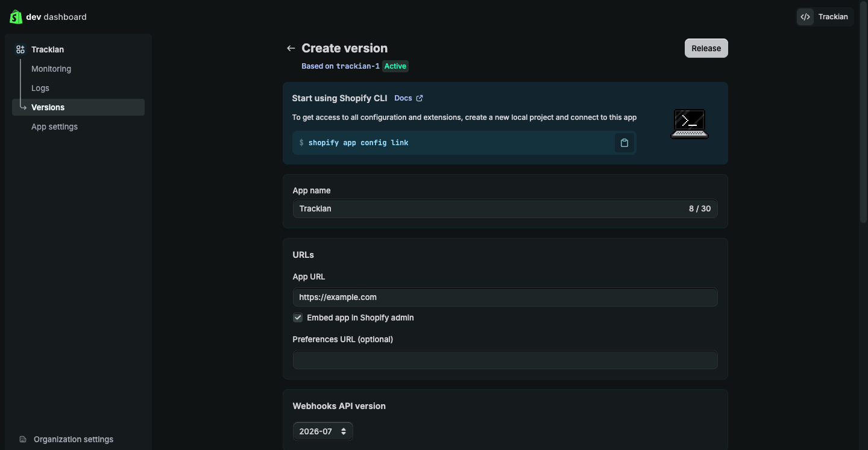
Task: Select Versions in the sidebar
Action: click(x=78, y=107)
